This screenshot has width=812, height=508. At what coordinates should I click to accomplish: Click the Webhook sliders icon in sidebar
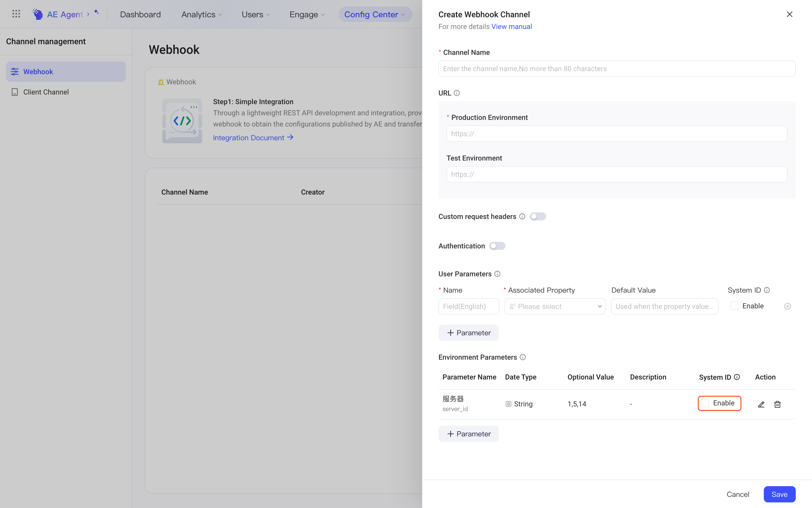pos(15,72)
